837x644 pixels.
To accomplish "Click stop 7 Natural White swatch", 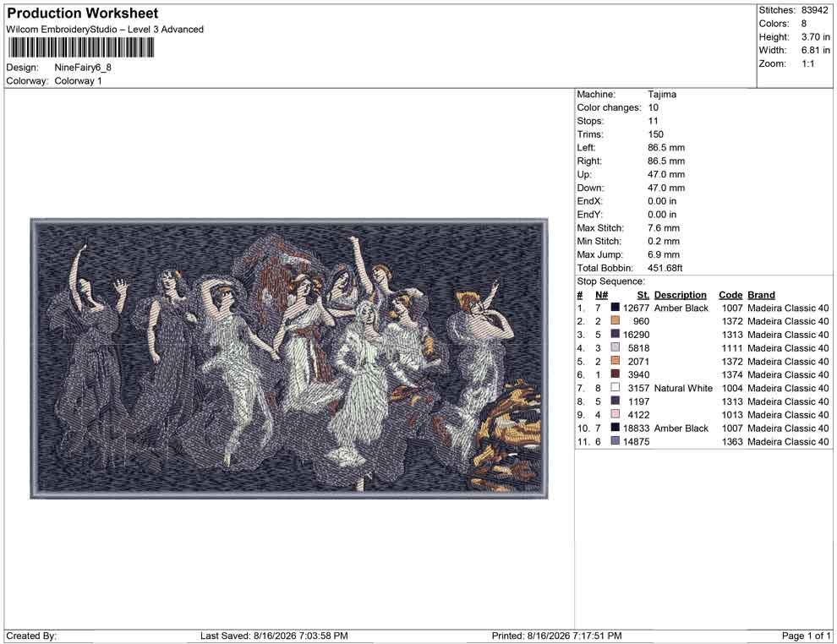I will [615, 387].
